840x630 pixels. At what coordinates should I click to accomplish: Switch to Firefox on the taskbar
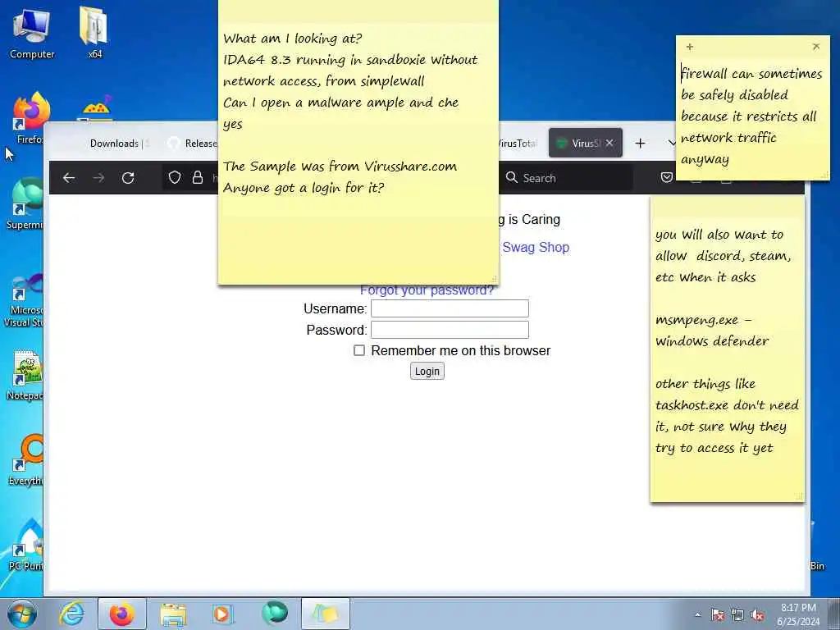[x=122, y=614]
